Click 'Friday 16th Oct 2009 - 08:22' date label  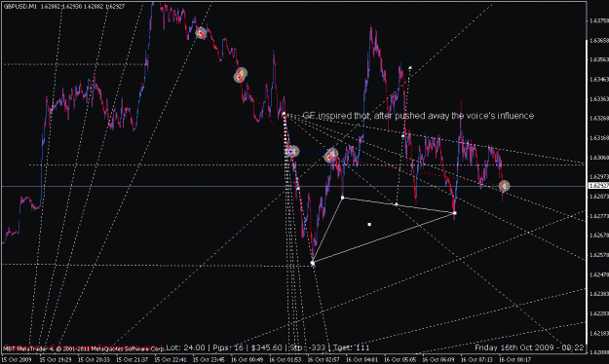(x=529, y=347)
